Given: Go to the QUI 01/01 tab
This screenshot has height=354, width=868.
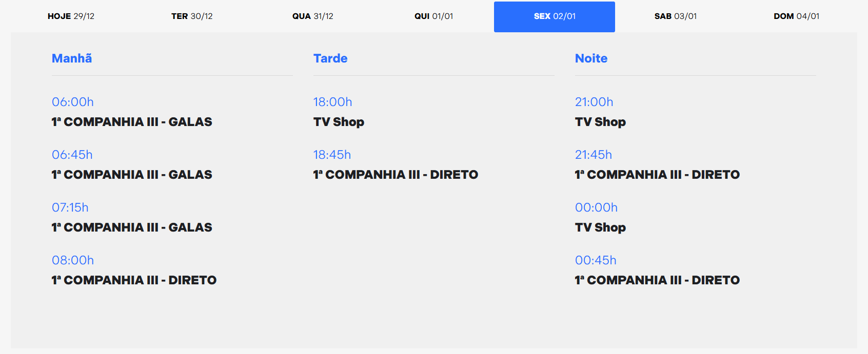Looking at the screenshot, I should pos(434,16).
